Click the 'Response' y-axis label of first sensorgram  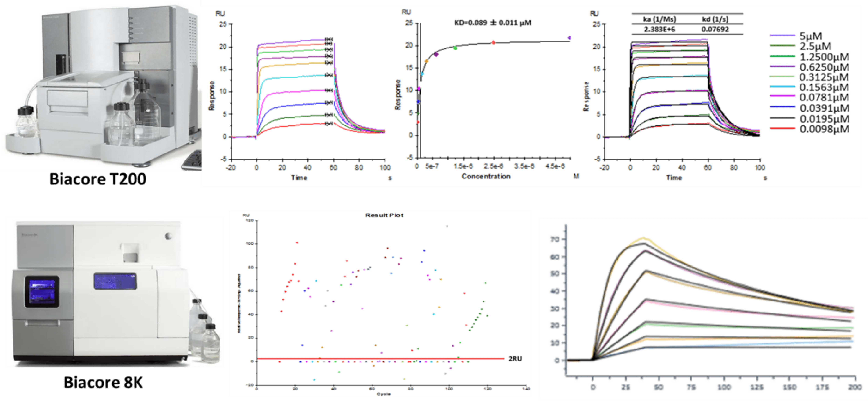(x=212, y=96)
